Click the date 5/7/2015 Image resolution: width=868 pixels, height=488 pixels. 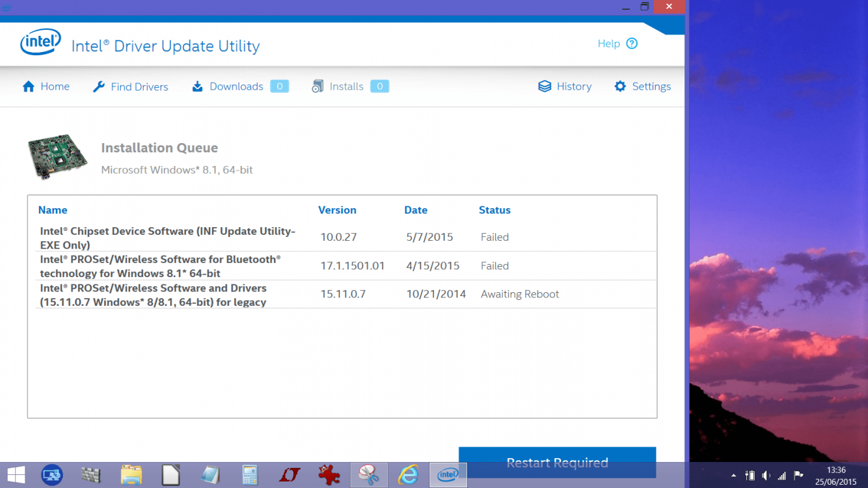[x=429, y=237]
